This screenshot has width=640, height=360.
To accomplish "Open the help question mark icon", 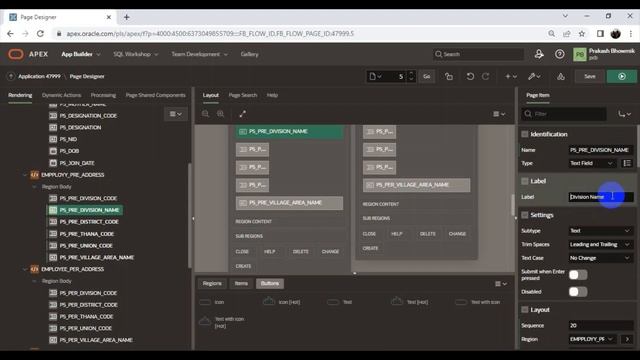I will [560, 54].
